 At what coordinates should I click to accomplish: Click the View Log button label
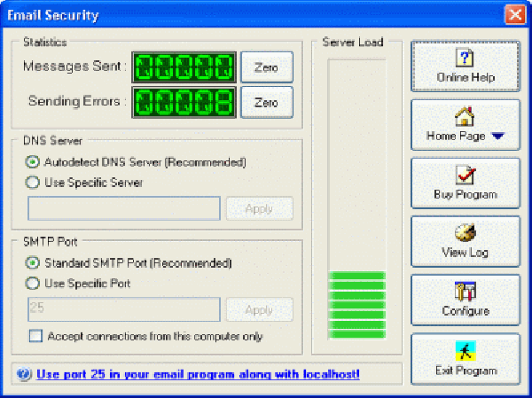pyautogui.click(x=465, y=253)
